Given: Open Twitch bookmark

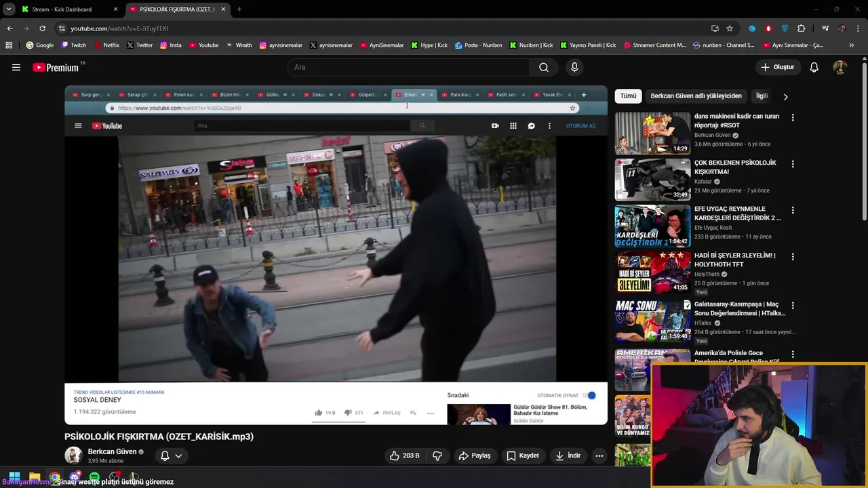Looking at the screenshot, I should (74, 45).
